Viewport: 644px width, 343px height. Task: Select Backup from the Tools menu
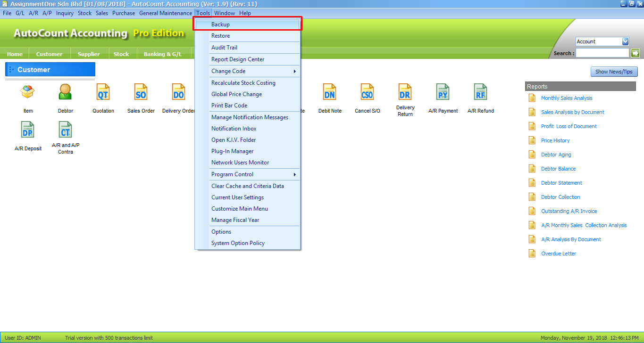248,24
